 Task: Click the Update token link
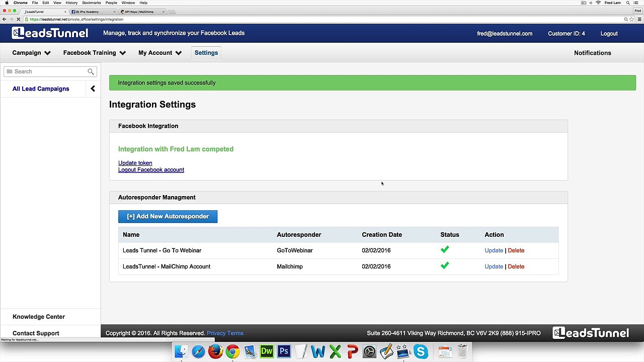coord(135,163)
